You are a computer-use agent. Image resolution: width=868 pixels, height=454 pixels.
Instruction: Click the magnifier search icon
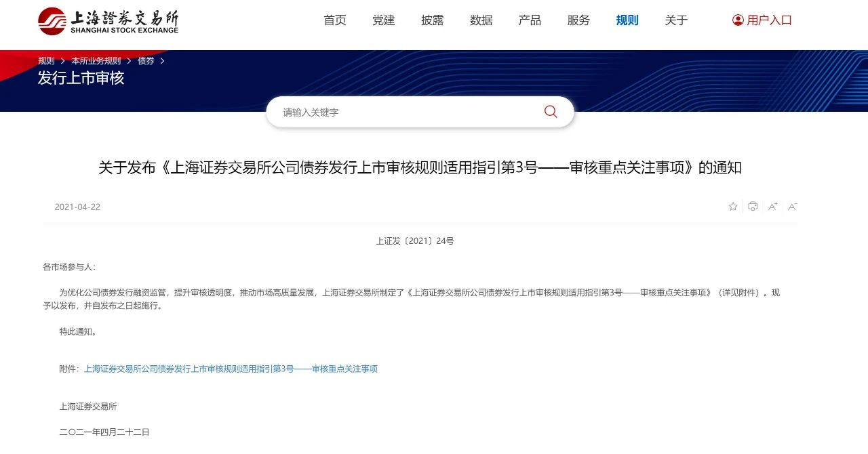551,112
